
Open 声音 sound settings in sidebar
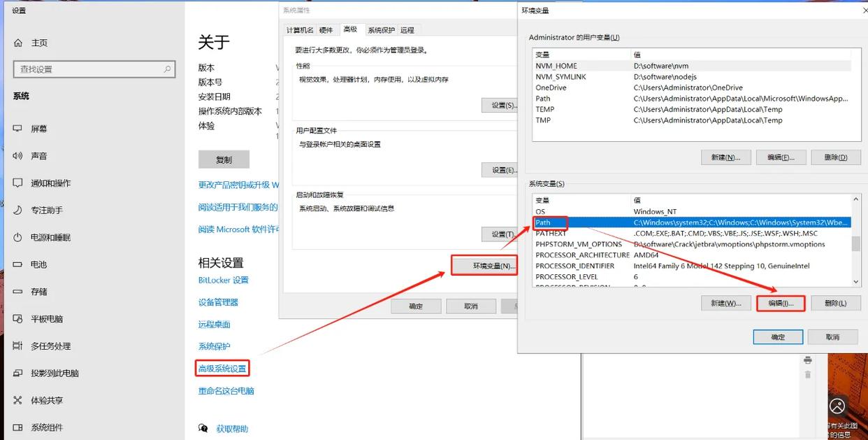(x=39, y=156)
